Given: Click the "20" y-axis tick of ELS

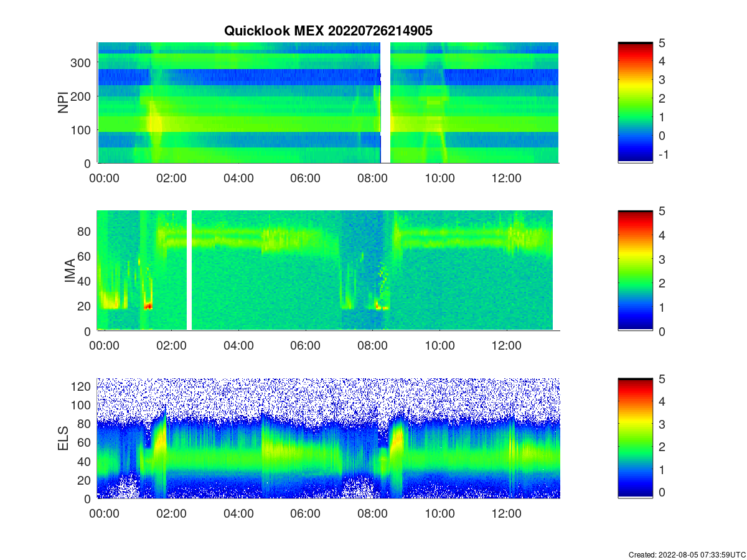Looking at the screenshot, I should (85, 480).
